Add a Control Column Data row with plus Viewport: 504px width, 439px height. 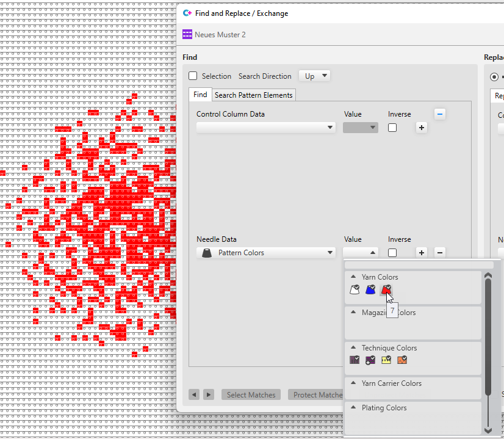(421, 128)
